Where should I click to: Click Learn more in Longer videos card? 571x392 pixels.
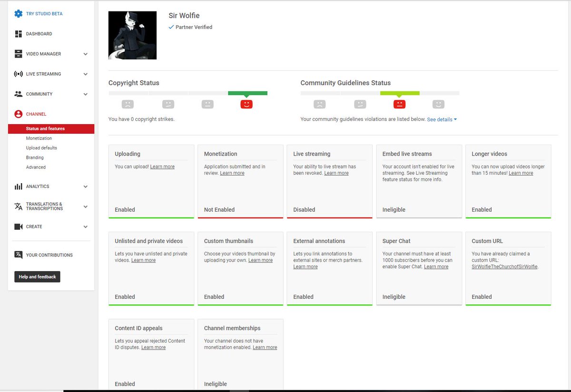tap(521, 173)
